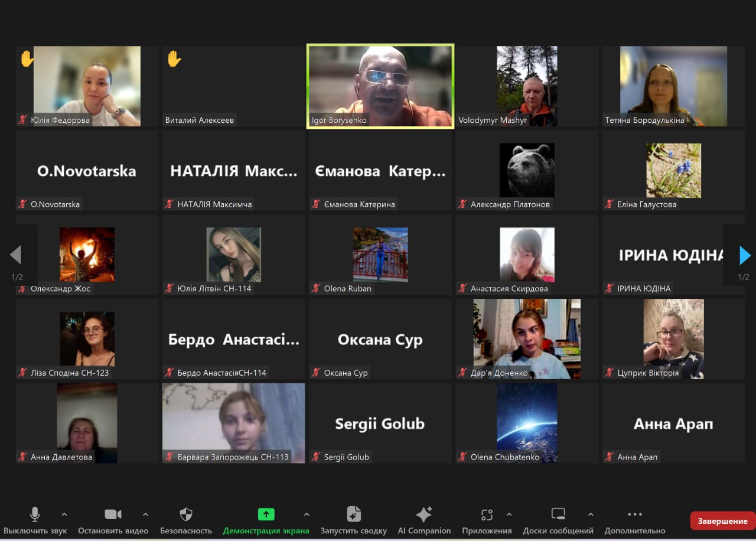Open the Whiteboards icon
Viewport: 756px width, 541px height.
[x=558, y=514]
